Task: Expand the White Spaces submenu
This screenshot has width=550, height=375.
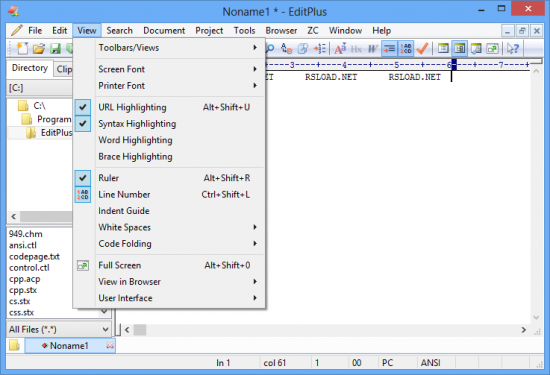Action: tap(170, 227)
